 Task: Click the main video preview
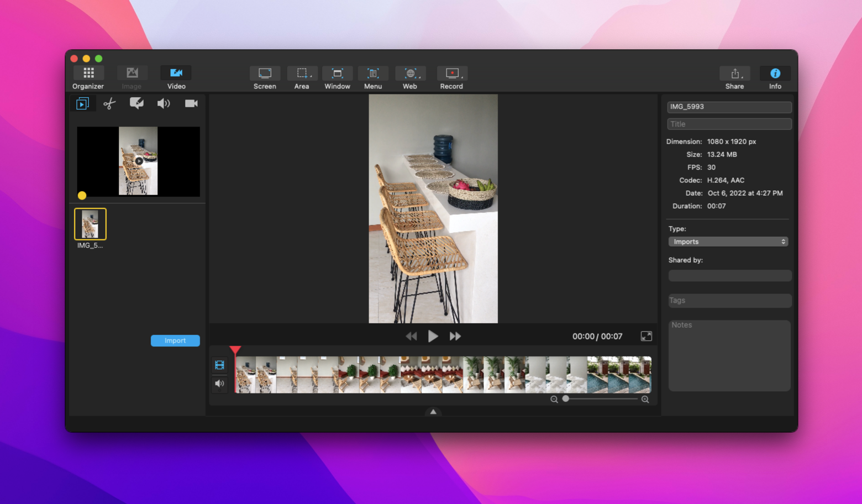433,208
